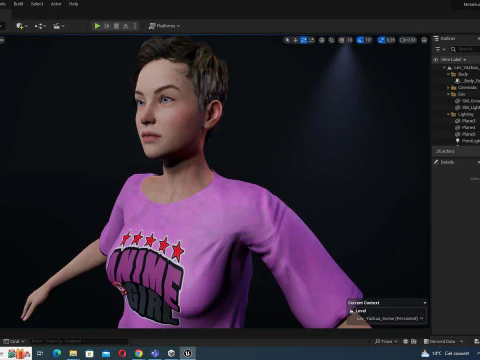Choose the Select objects mode in viewport toolbar
480x360 pixels.
287,40
